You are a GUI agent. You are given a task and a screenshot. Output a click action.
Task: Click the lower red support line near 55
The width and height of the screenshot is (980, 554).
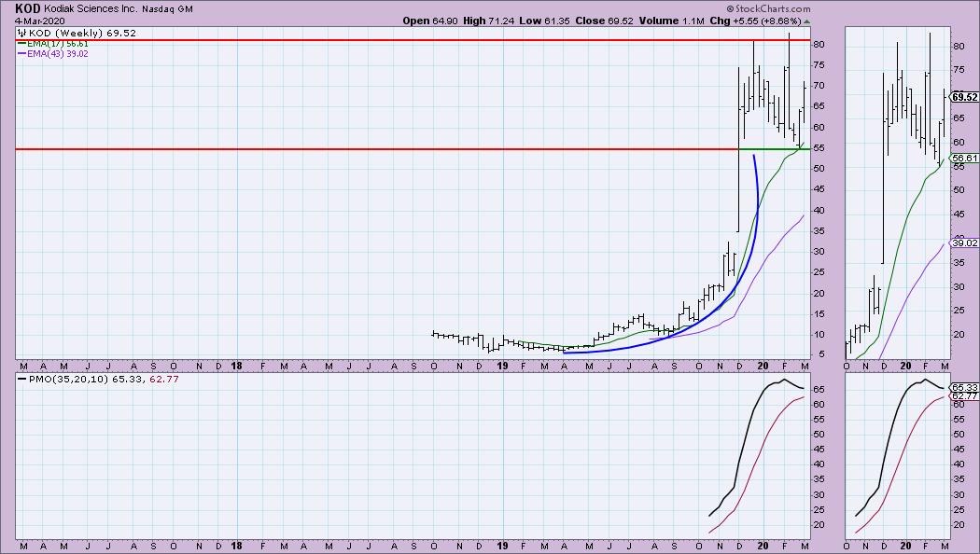coord(375,149)
